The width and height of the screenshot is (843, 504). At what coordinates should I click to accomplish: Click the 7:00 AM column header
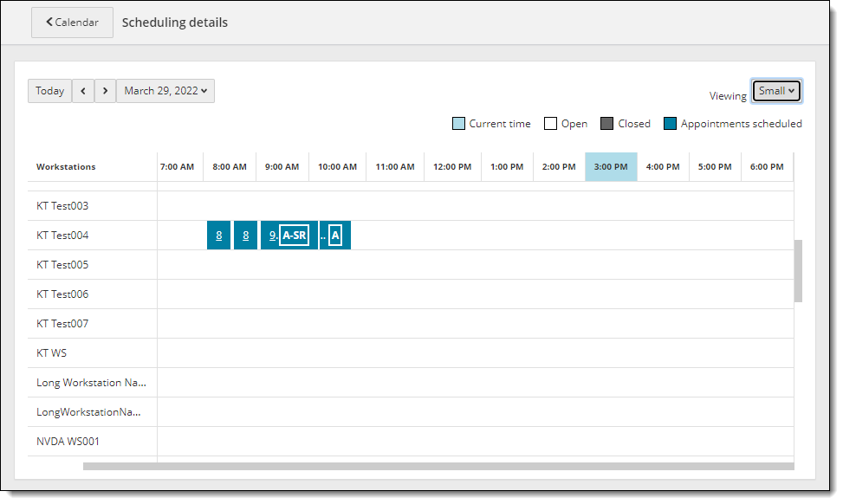(177, 166)
